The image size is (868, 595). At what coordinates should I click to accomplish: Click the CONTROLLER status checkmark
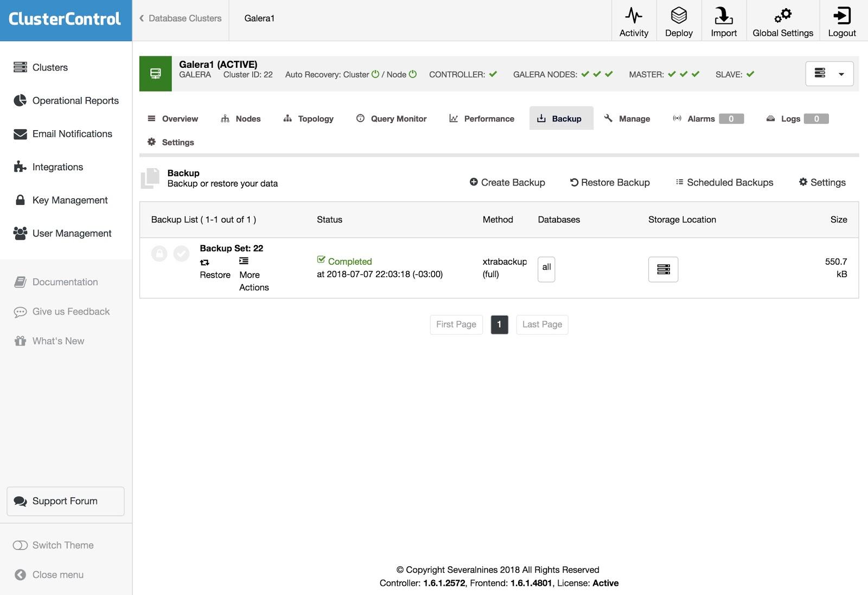click(493, 74)
